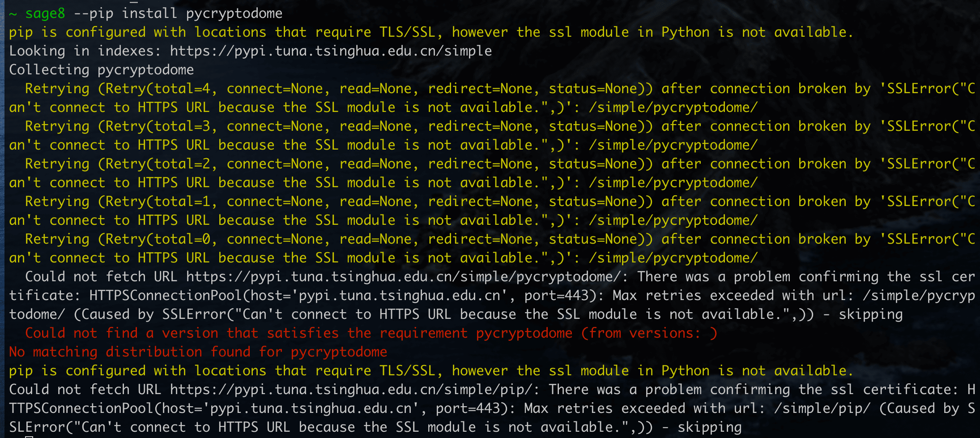Click 'Looking in indexes:' text
The height and width of the screenshot is (438, 980).
tap(85, 51)
